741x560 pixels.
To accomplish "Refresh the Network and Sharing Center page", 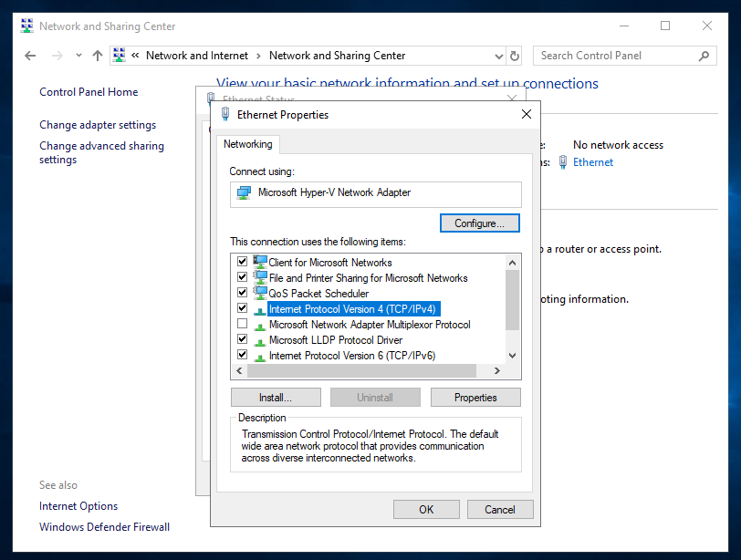I will [515, 56].
